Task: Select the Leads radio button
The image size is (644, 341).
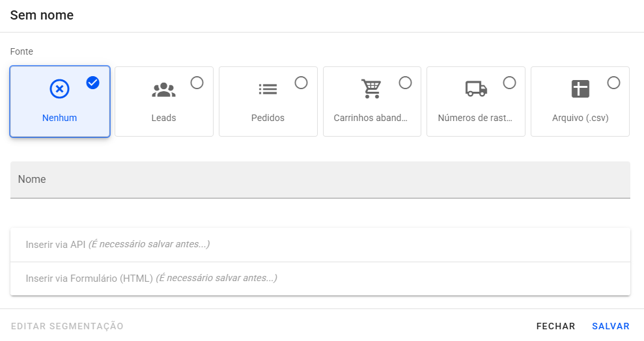Action: pyautogui.click(x=197, y=83)
